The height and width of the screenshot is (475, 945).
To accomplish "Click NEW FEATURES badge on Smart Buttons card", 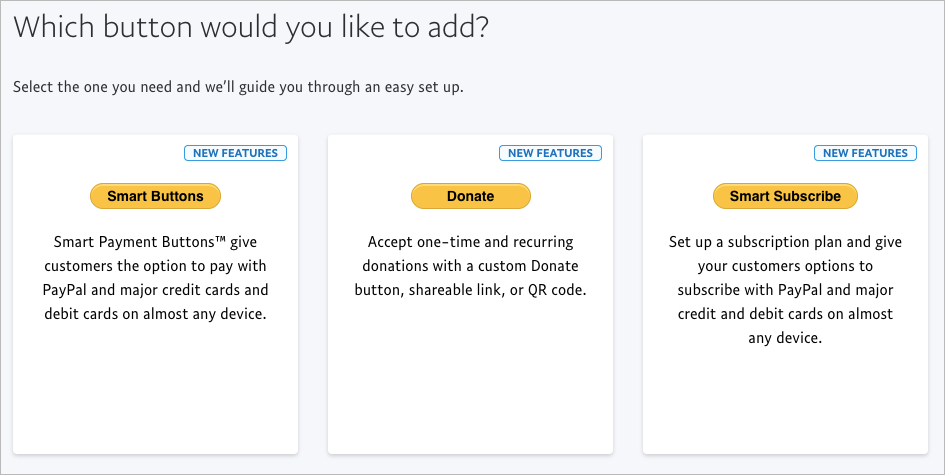I will click(x=236, y=153).
